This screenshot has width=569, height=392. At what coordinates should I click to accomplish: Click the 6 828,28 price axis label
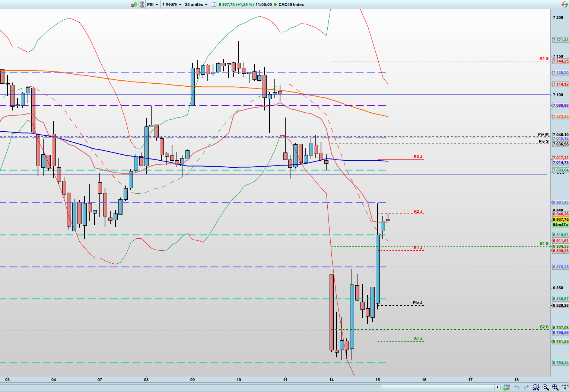pyautogui.click(x=560, y=305)
